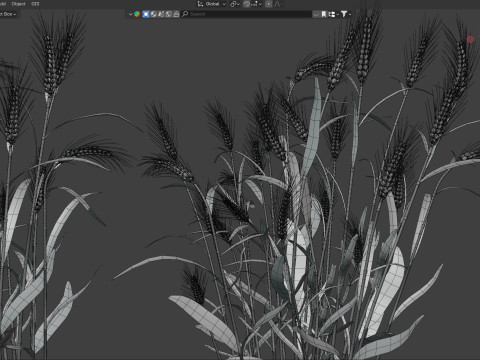Open the Global transform orientation dropdown
The height and width of the screenshot is (360, 480).
(212, 4)
